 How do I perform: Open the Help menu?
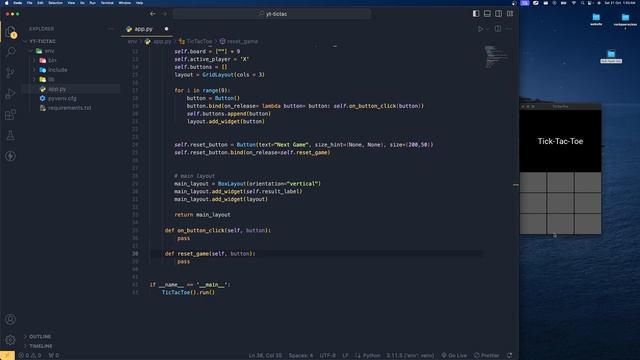click(139, 3)
